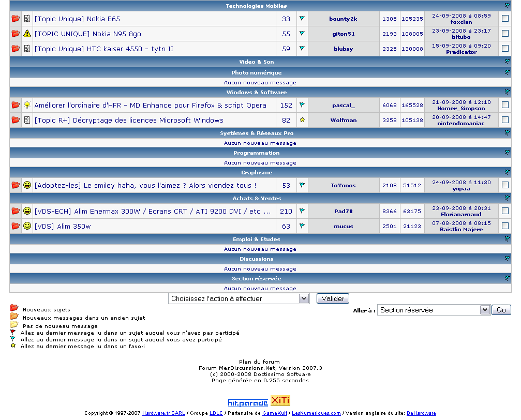Click the XiTi logo at page bottom
The height and width of the screenshot is (420, 521).
280,400
